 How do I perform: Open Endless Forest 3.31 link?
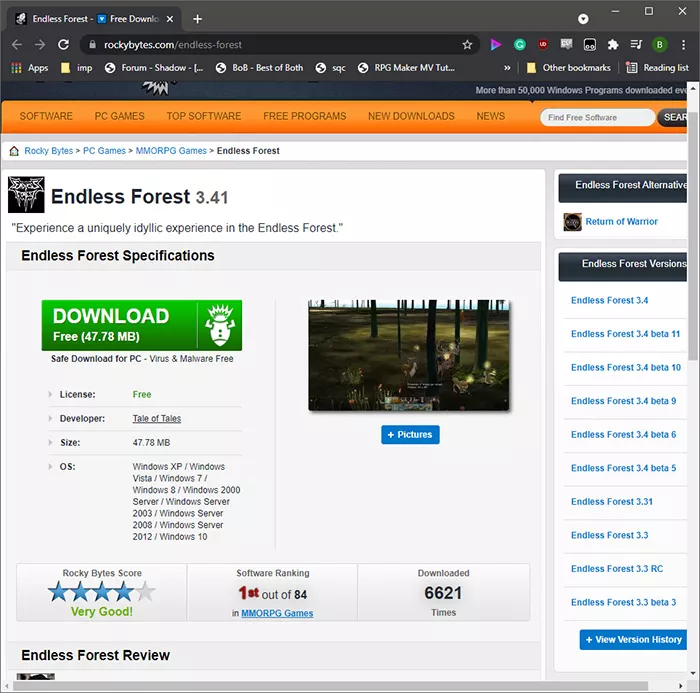[612, 501]
